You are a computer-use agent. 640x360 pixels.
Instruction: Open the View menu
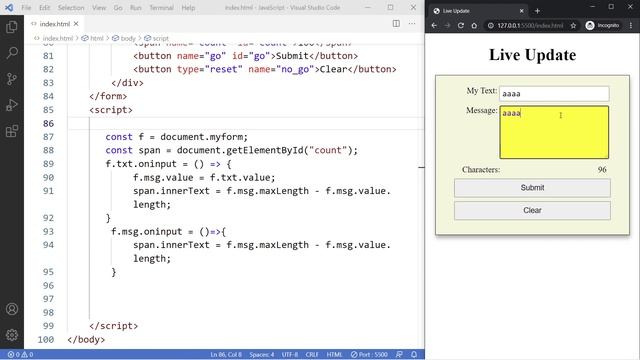99,7
